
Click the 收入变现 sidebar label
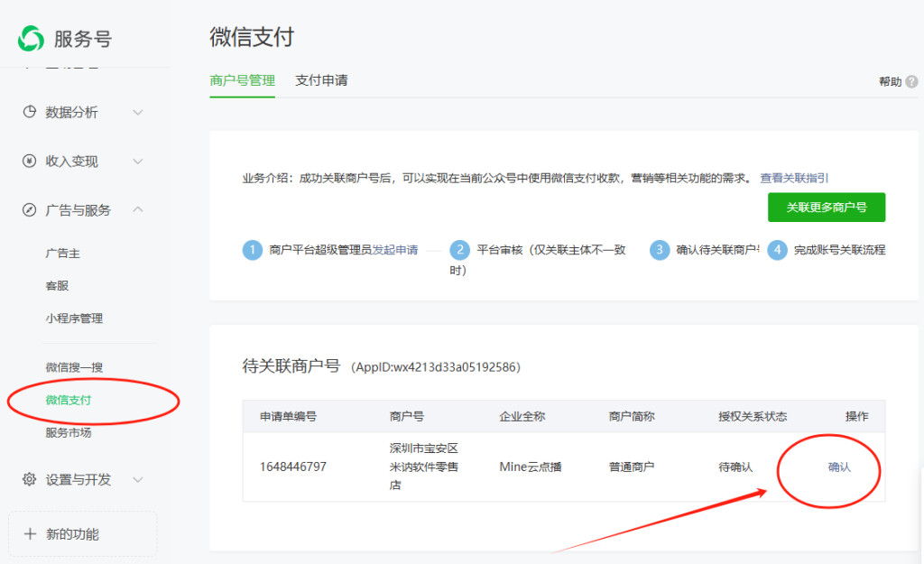[x=72, y=161]
